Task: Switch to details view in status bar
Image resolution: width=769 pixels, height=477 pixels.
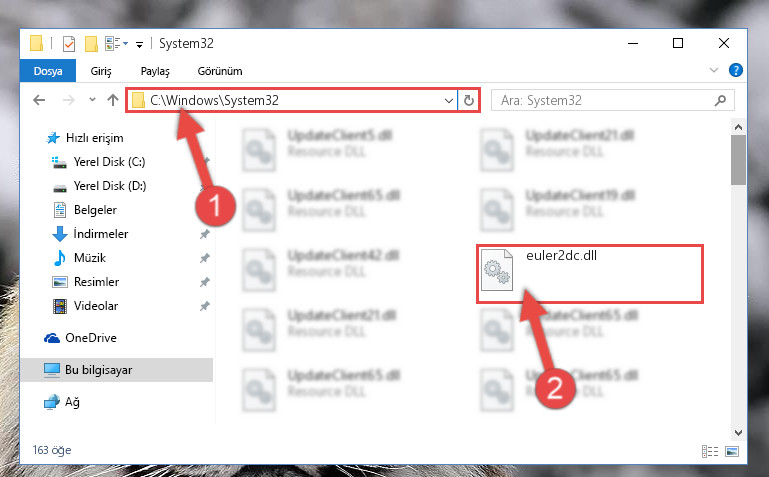Action: point(710,451)
